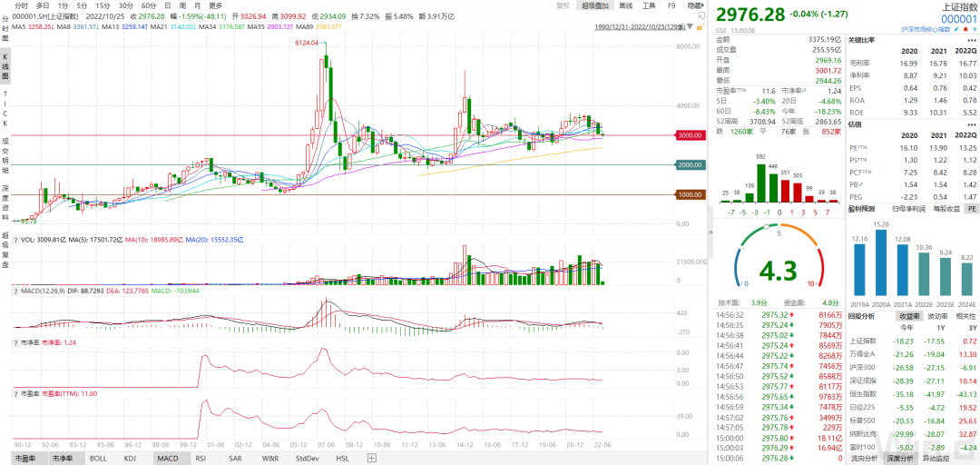
Task: Open help for 市净率 indicator panel
Action: (x=15, y=343)
